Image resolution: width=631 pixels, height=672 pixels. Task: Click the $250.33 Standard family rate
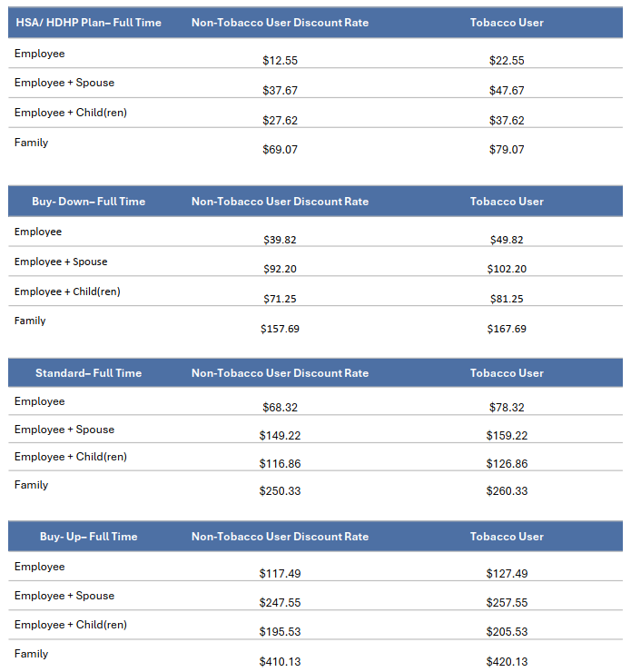click(280, 491)
